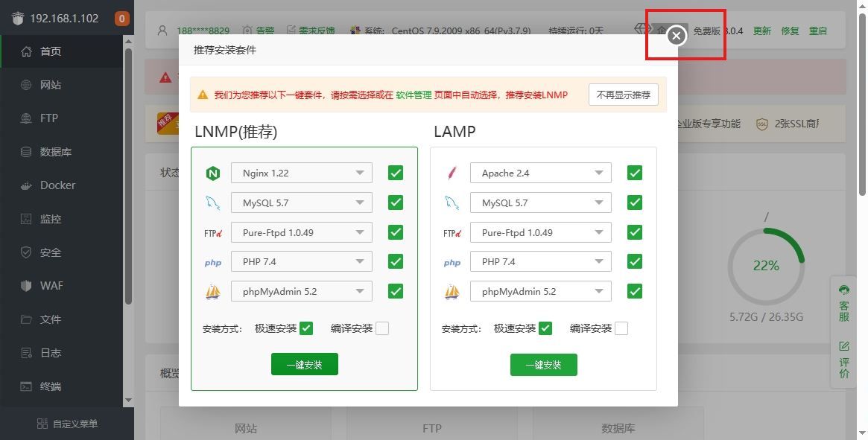Open the 软件管理 link in notice
868x440 pixels.
(x=414, y=95)
